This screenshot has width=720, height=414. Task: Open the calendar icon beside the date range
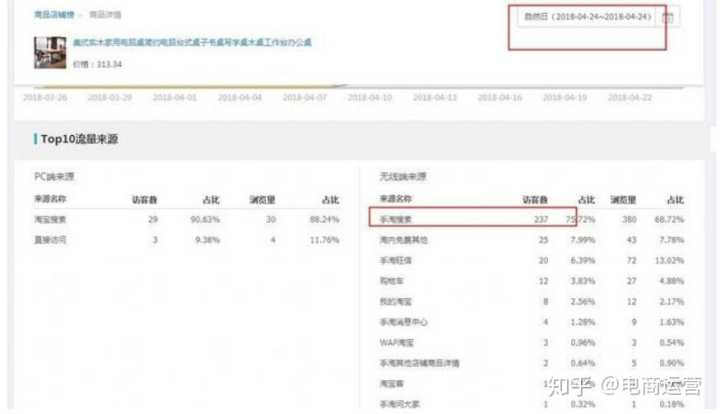[x=668, y=17]
